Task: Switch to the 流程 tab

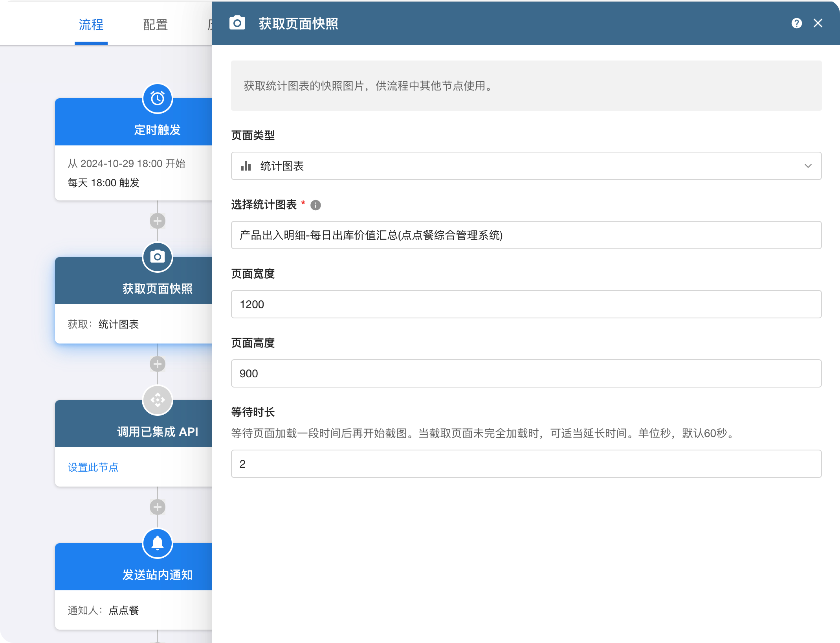Action: (91, 25)
